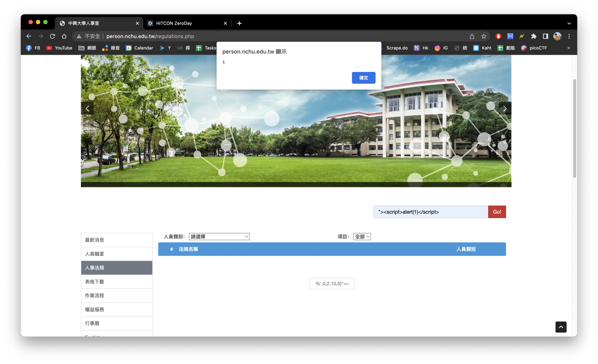The height and width of the screenshot is (364, 598).
Task: Open 最新消息 in the sidebar
Action: [117, 240]
